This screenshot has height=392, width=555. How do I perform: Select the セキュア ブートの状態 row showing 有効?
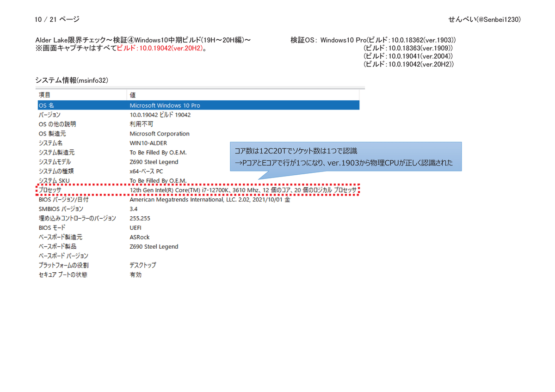[x=134, y=274]
